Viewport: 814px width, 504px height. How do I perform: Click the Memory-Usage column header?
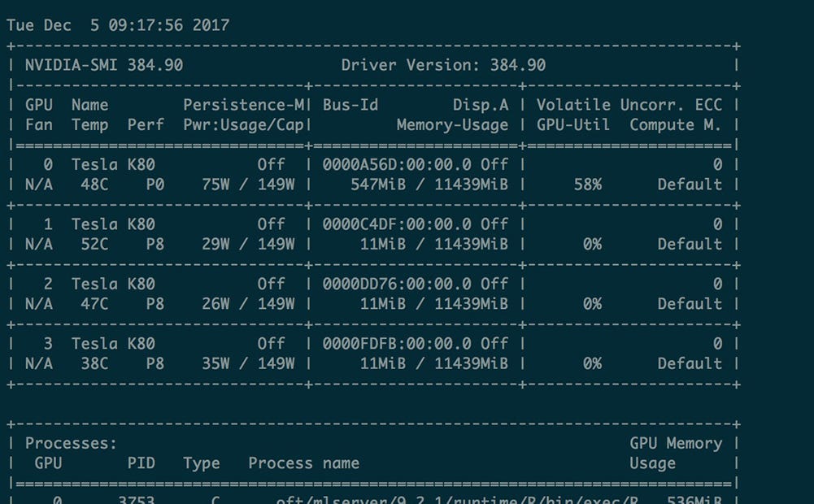pos(453,125)
